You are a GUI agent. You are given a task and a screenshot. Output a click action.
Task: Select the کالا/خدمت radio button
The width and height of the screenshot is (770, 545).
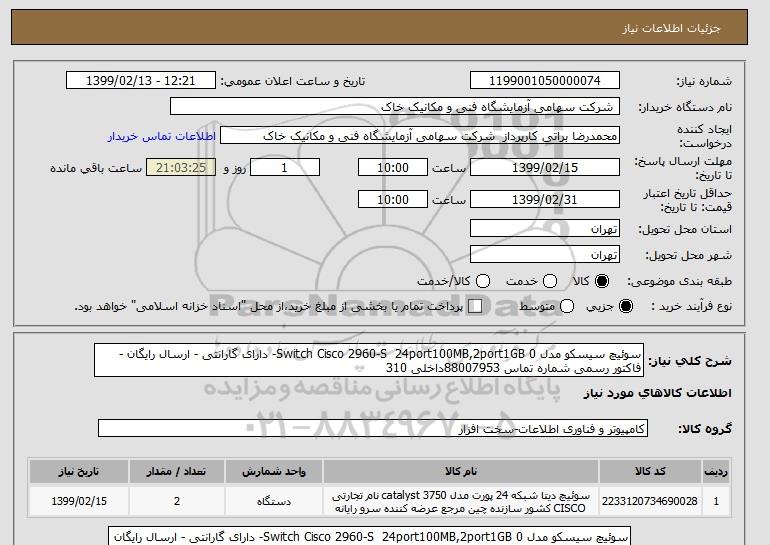point(483,281)
